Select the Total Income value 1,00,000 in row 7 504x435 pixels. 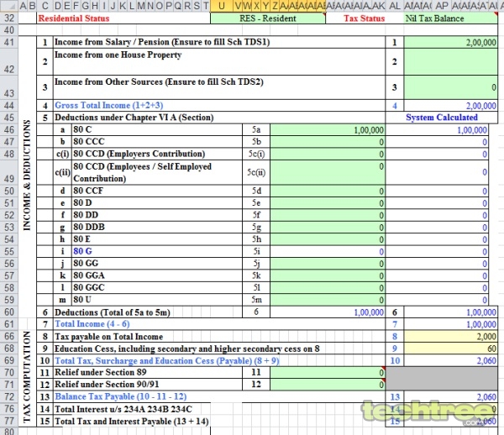click(450, 324)
